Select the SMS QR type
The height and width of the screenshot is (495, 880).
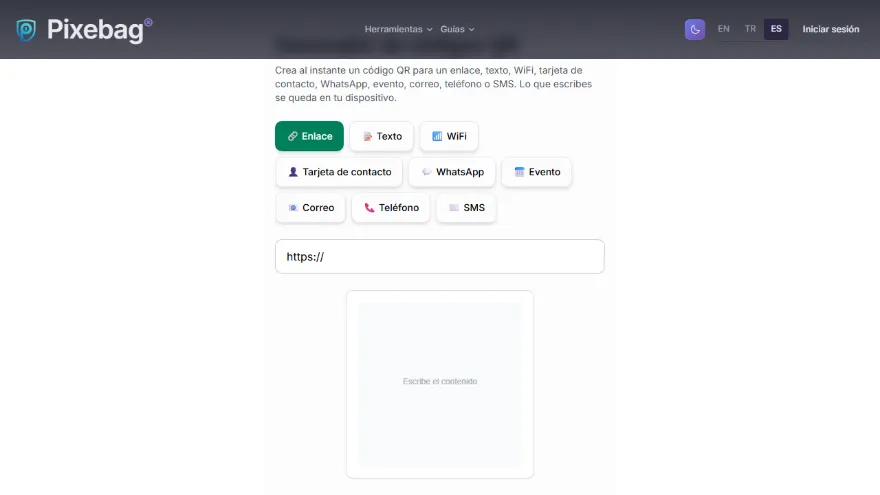coord(466,208)
